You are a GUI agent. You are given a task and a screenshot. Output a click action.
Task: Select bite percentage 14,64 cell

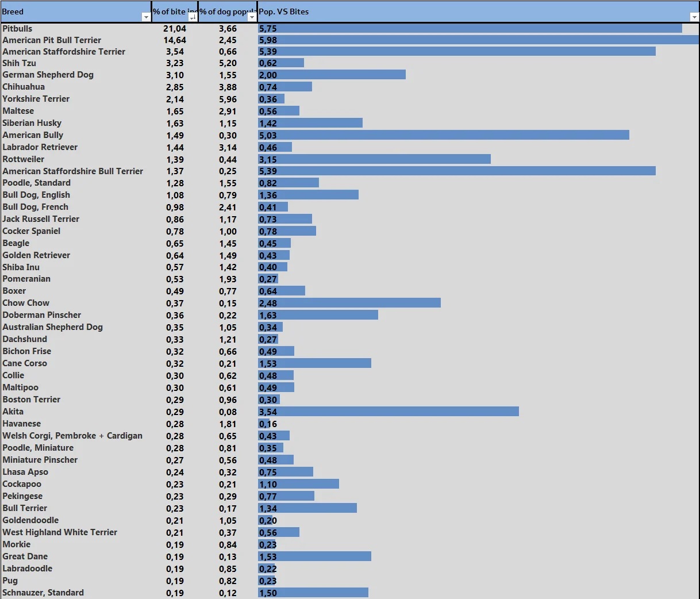click(x=175, y=40)
